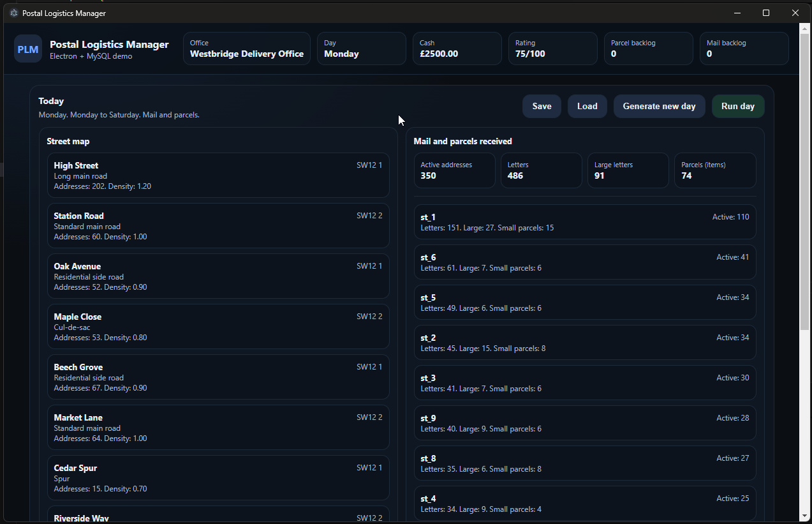This screenshot has height=524, width=812.
Task: Click the Market Lane street card
Action: coord(218,428)
